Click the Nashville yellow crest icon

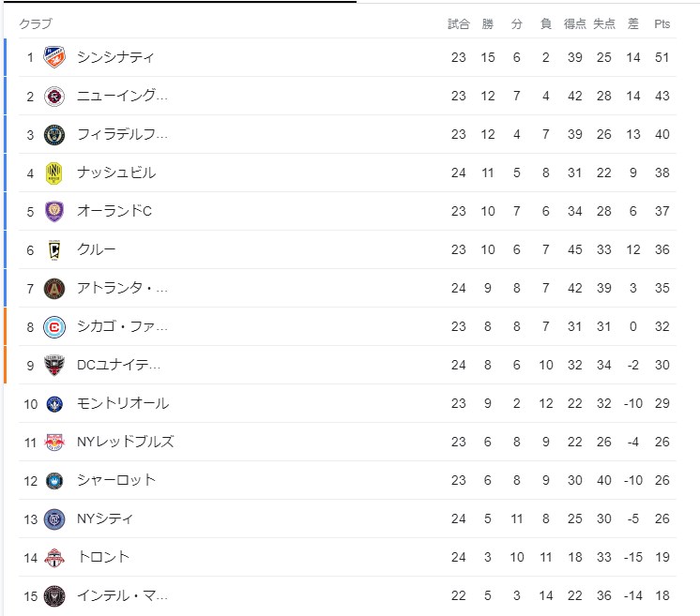pos(54,173)
